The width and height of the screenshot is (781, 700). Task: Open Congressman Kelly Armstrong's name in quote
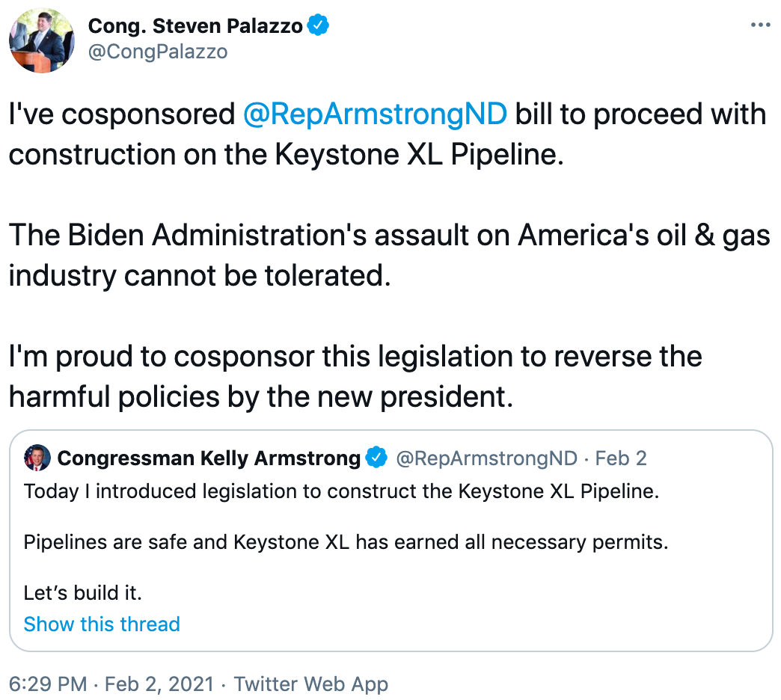click(209, 458)
